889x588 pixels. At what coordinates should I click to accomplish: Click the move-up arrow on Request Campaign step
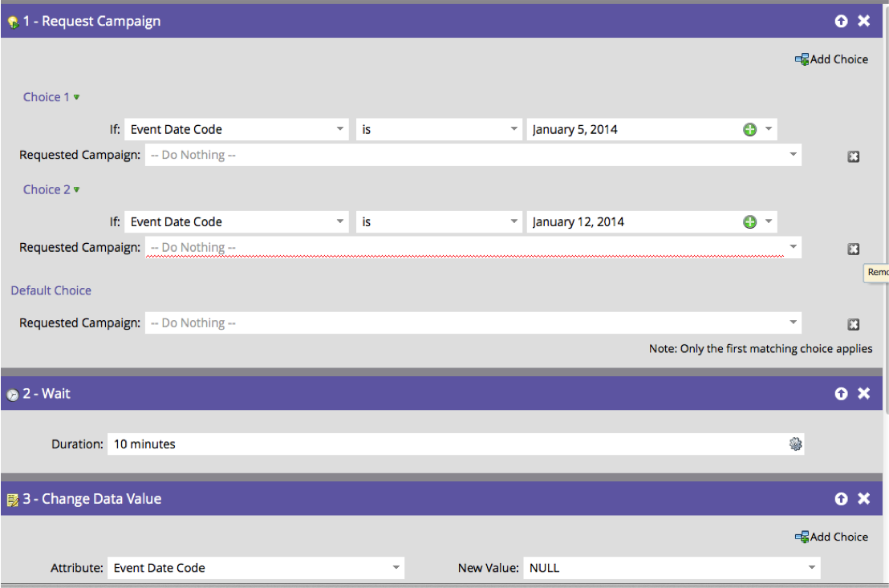pos(841,22)
